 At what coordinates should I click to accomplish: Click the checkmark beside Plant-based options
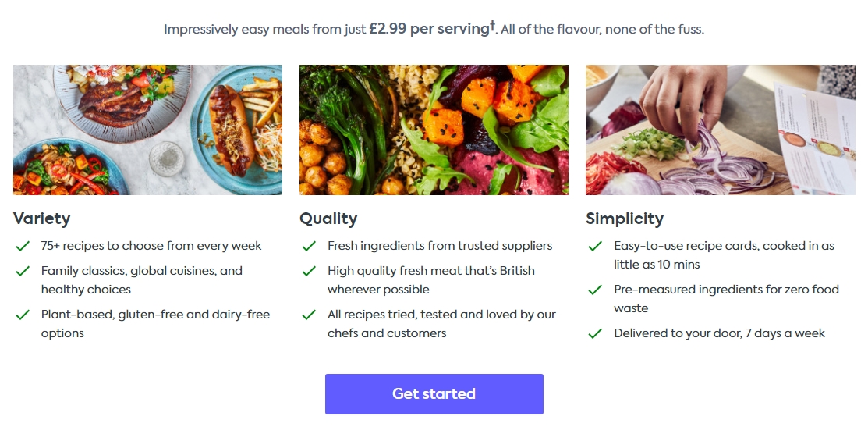pyautogui.click(x=23, y=315)
